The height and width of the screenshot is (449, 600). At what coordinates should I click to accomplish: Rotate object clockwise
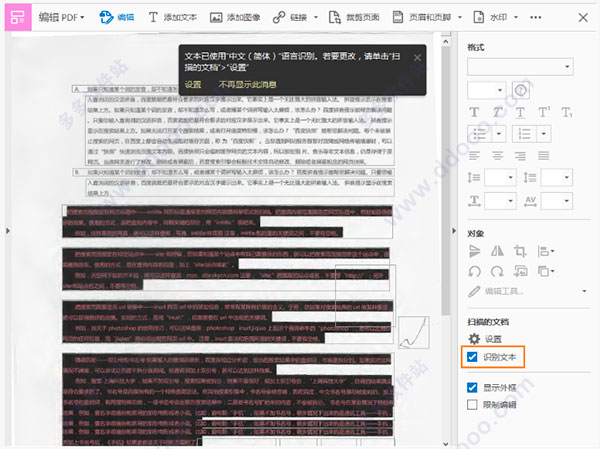click(497, 271)
